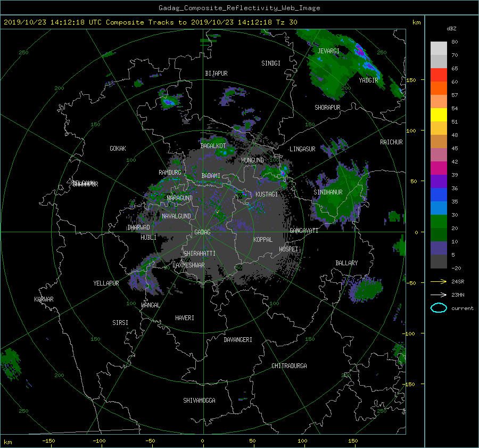479x448 pixels.
Task: Click the cyan current-track ellipse icon
Action: pos(439,308)
